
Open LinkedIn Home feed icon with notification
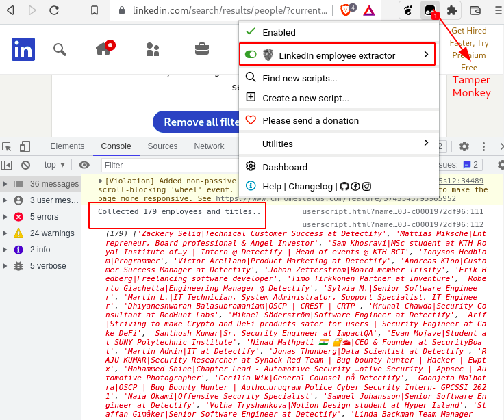(x=105, y=48)
